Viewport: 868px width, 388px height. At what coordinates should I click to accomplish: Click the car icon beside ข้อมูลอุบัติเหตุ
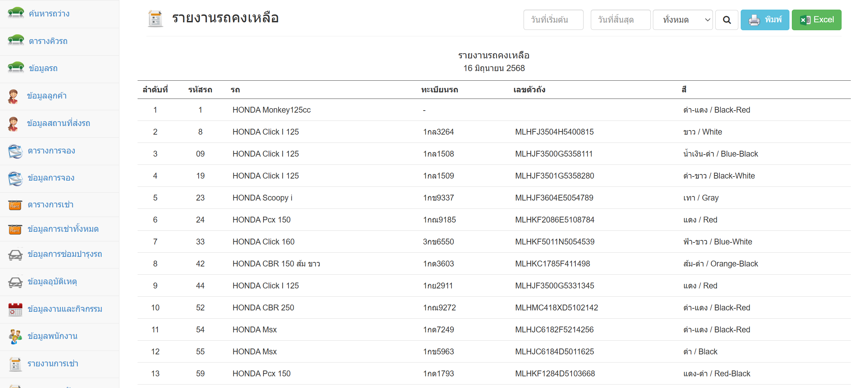pyautogui.click(x=15, y=282)
